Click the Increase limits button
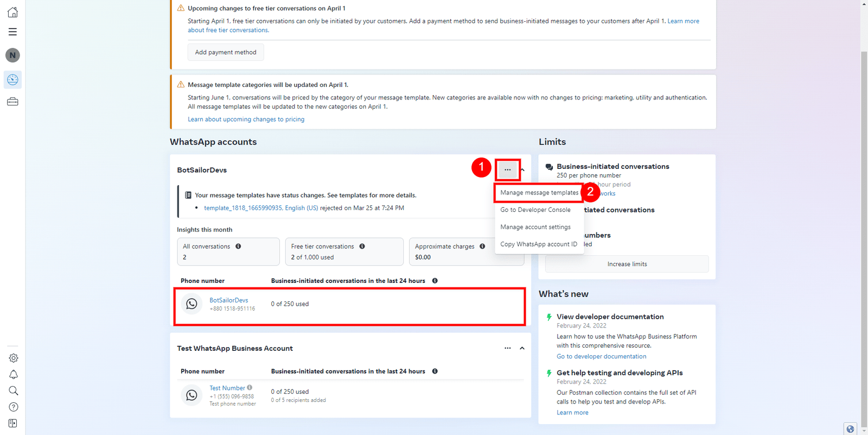This screenshot has height=435, width=868. [627, 264]
